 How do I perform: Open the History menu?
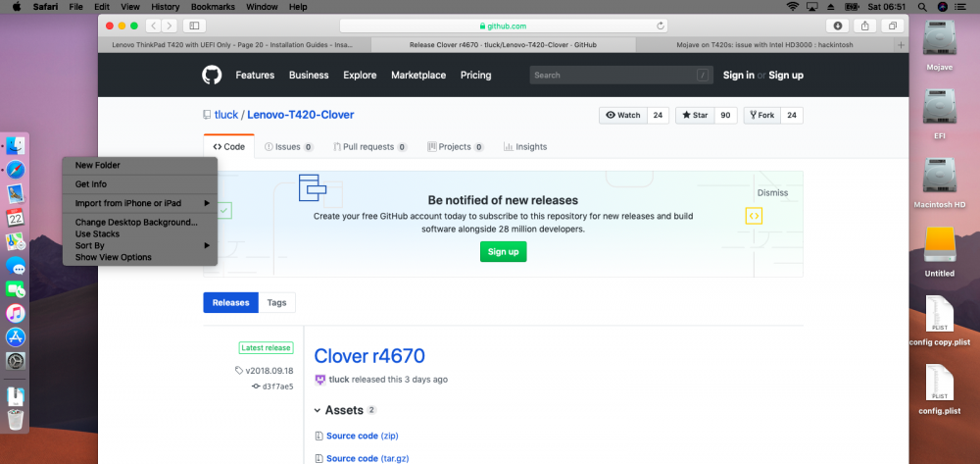tap(165, 7)
